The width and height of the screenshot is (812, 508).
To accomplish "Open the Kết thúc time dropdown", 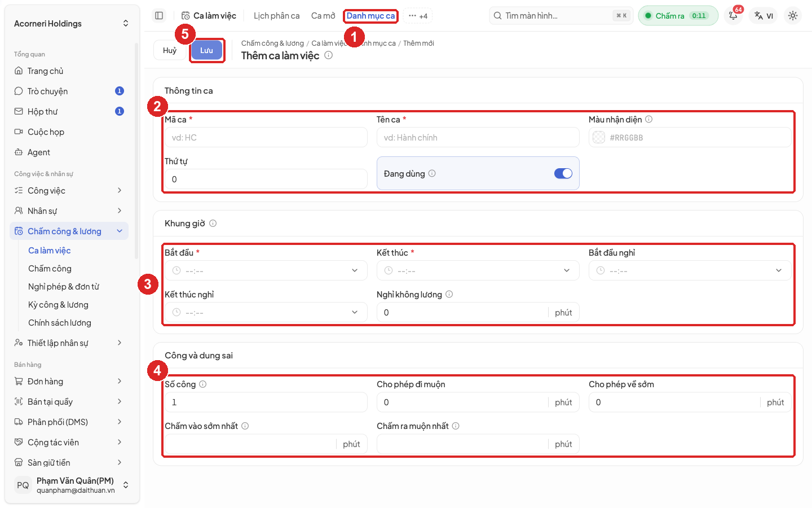I will coord(478,270).
